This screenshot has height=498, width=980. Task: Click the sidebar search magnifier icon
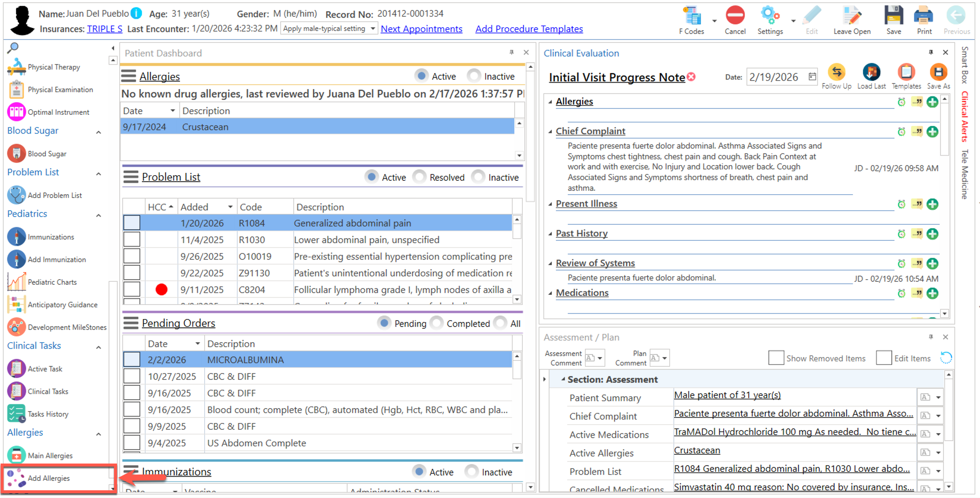coord(13,48)
